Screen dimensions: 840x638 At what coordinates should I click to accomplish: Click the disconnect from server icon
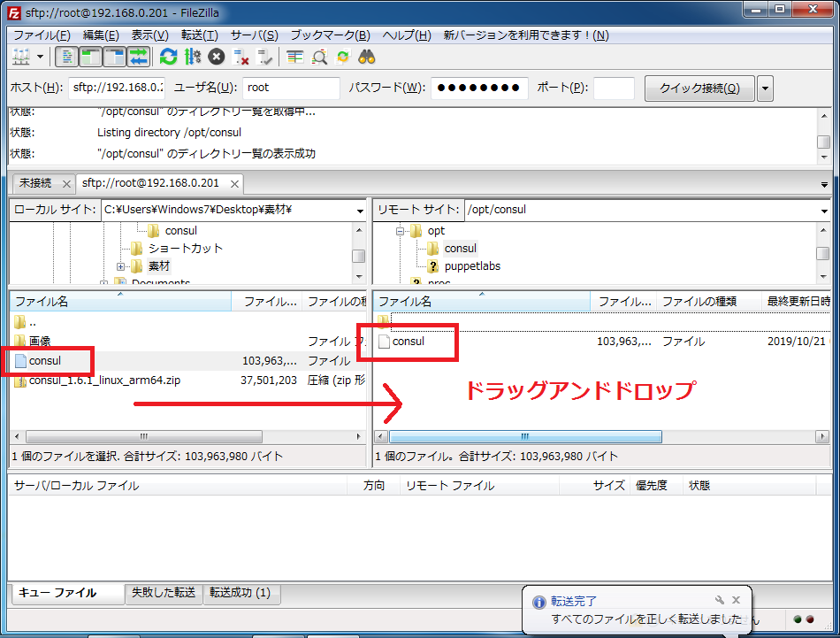coord(241,57)
